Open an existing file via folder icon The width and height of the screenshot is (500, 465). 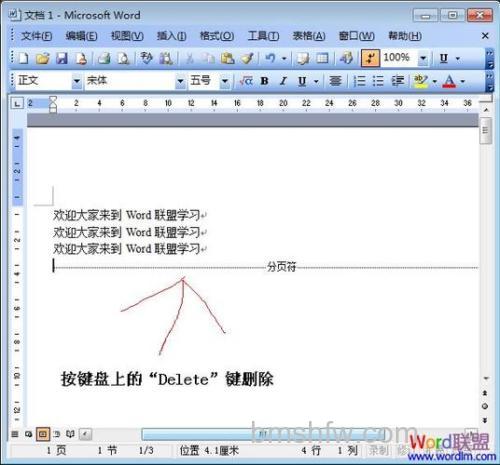tap(43, 58)
